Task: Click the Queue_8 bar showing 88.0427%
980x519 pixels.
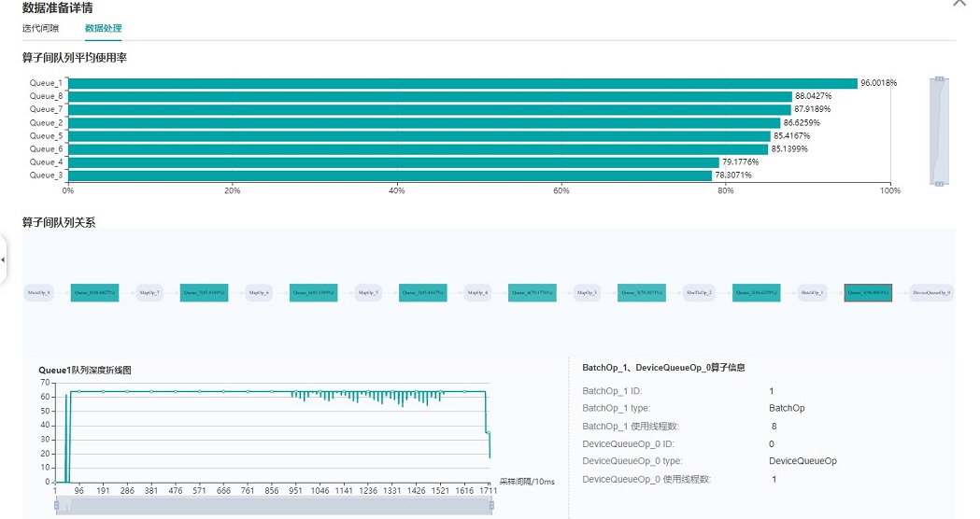Action: pos(430,96)
